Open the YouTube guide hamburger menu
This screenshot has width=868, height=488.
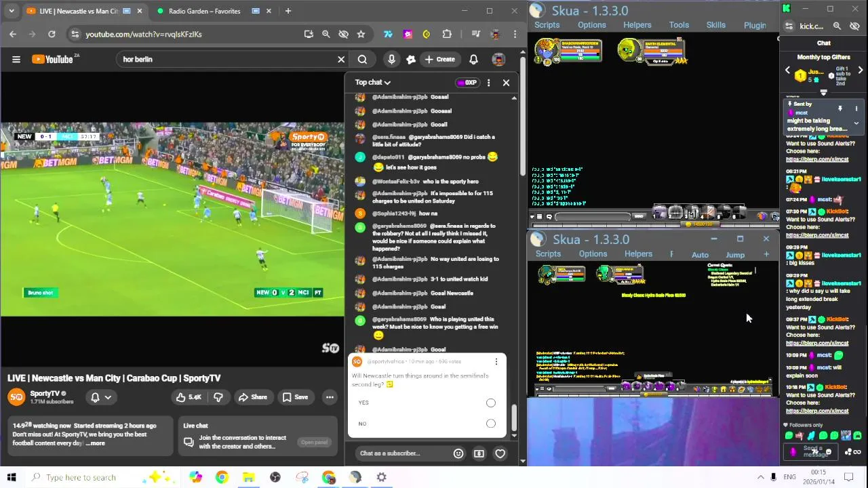[16, 59]
